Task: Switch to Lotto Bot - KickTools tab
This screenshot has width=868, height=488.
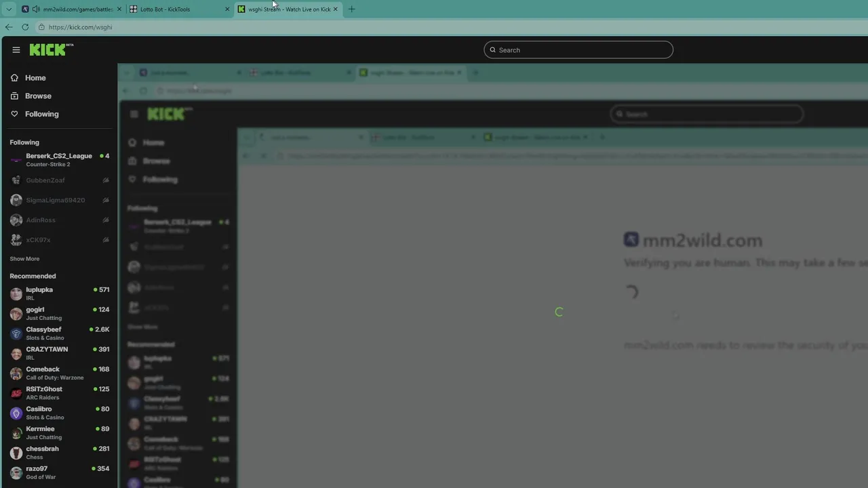Action: coord(179,9)
